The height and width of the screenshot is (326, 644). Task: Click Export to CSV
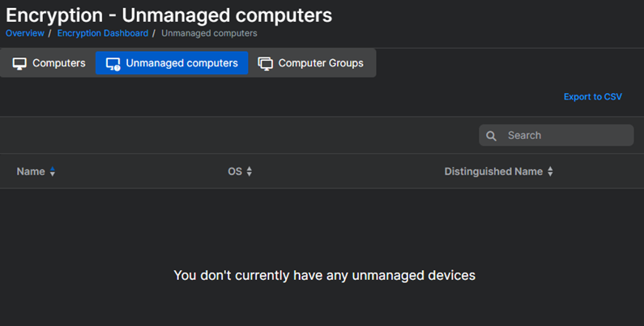coord(593,97)
